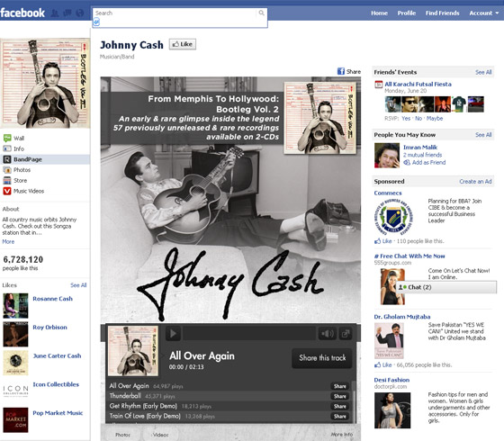
Task: Open Desi Fashion ad link
Action: tap(391, 380)
